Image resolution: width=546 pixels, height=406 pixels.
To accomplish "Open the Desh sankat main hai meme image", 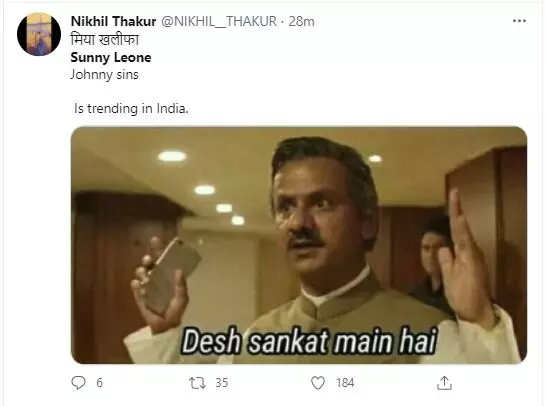I will [x=299, y=245].
